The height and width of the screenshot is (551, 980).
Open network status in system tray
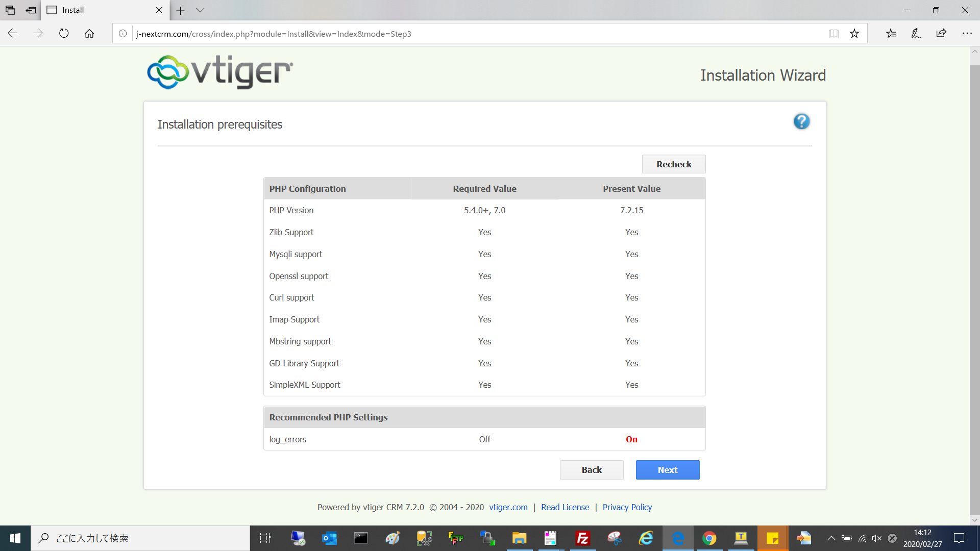click(x=862, y=538)
